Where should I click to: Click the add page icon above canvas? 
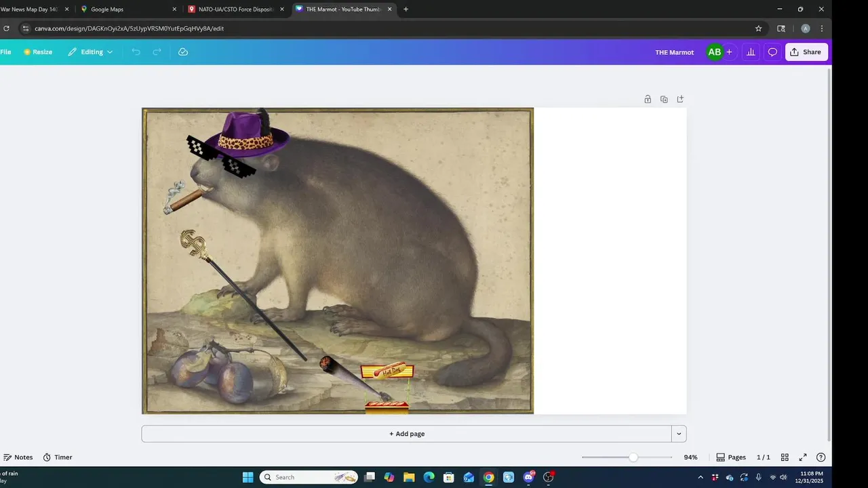(x=680, y=99)
